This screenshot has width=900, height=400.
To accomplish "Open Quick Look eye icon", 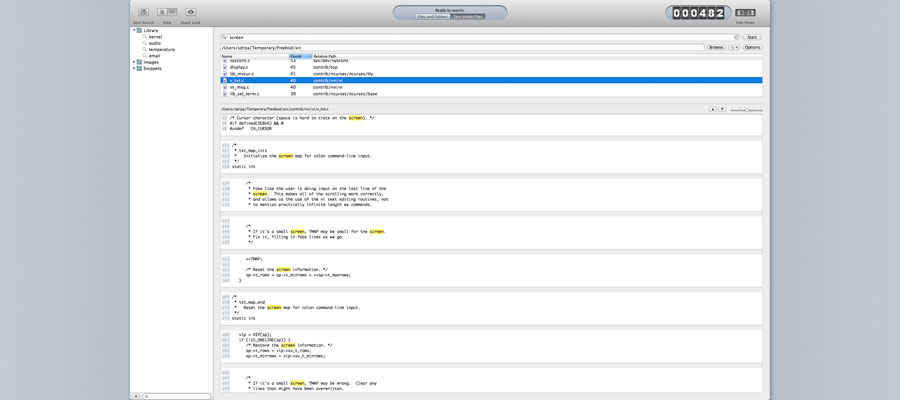I will [x=190, y=12].
